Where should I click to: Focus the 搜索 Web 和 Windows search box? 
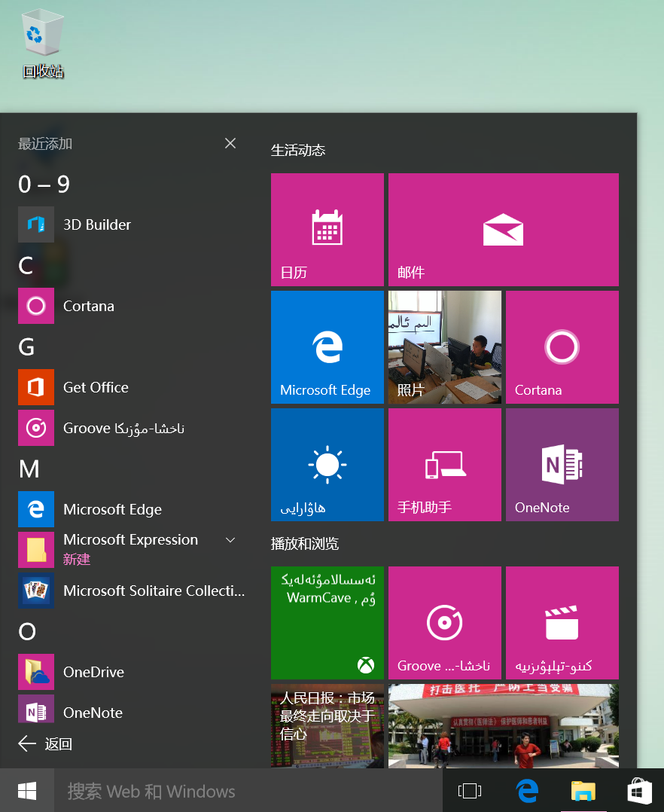point(248,791)
